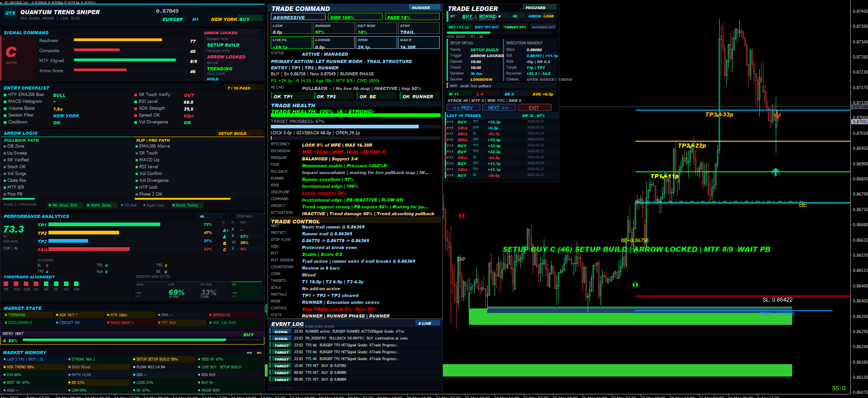Image resolution: width=868 pixels, height=398 pixels.
Task: Click the EXIT RISK 18% metric box
Action: tap(376, 28)
